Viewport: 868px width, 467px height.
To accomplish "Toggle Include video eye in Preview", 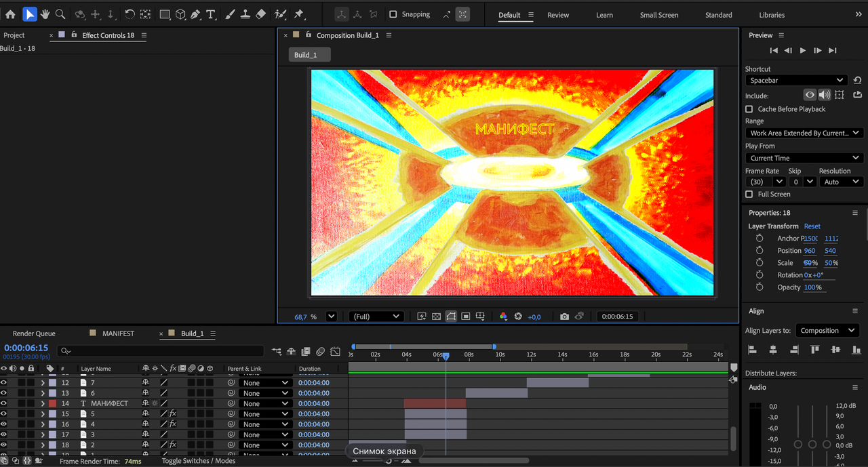I will pyautogui.click(x=810, y=96).
